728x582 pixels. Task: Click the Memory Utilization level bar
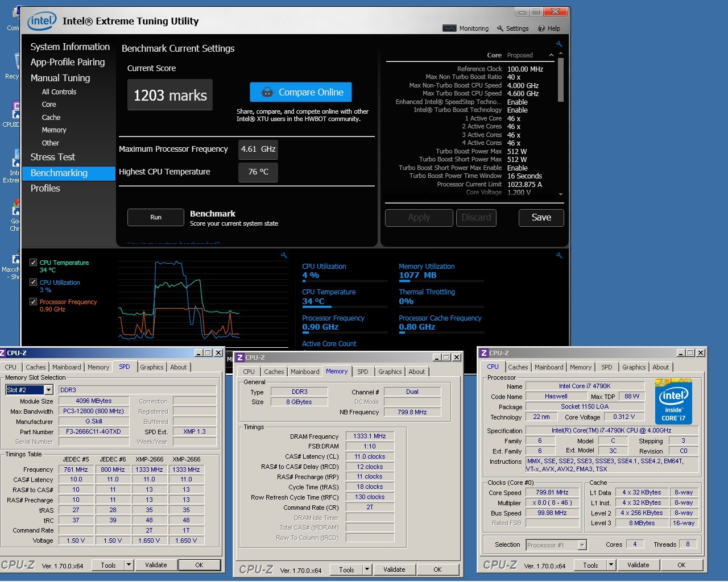point(441,281)
